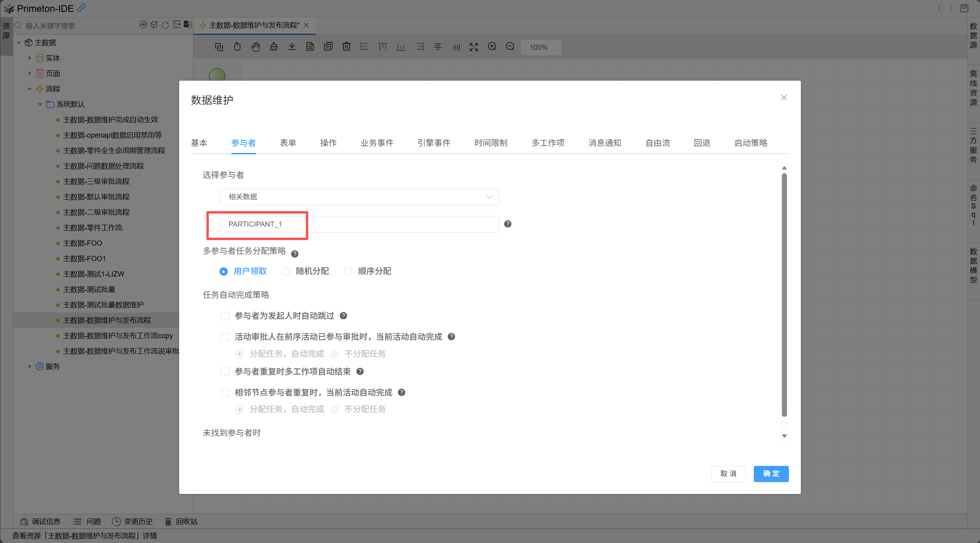Click help icon beside 参与者重复时多工作项自动结束
The width and height of the screenshot is (980, 543).
point(360,371)
